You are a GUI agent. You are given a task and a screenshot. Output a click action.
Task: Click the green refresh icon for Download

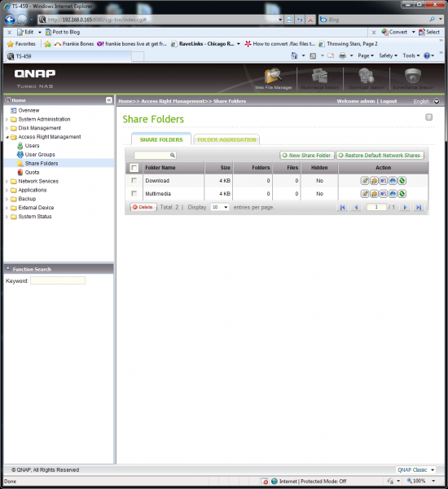(402, 181)
